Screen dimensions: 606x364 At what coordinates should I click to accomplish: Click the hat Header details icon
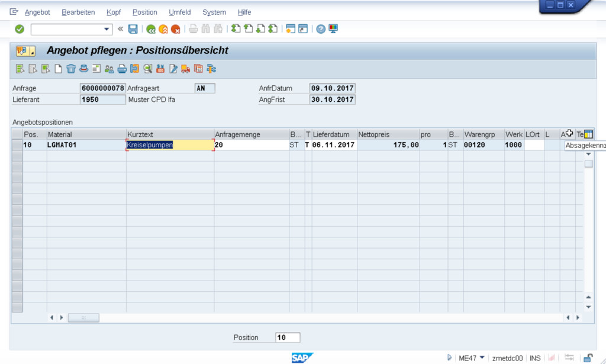[x=83, y=69]
